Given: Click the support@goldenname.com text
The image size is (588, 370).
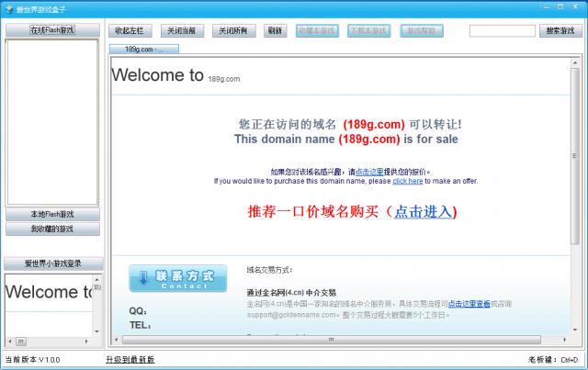Looking at the screenshot, I should (291, 315).
